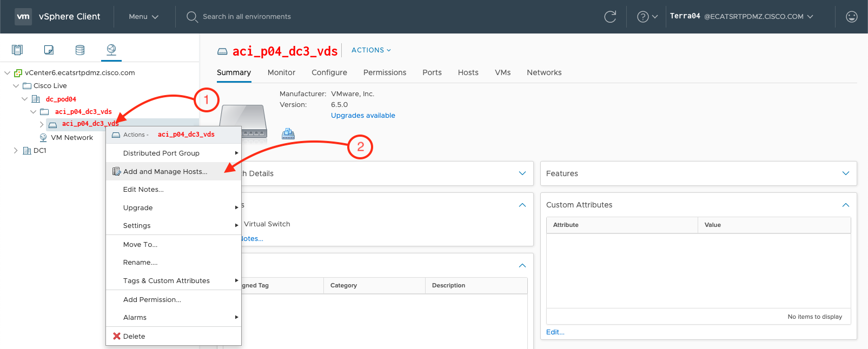Click the Cisco Live folder icon
Image resolution: width=868 pixels, height=349 pixels.
pyautogui.click(x=27, y=86)
